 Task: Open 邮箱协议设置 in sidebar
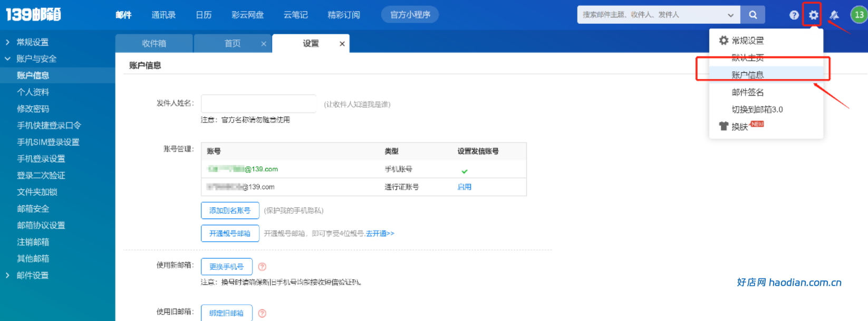coord(41,225)
